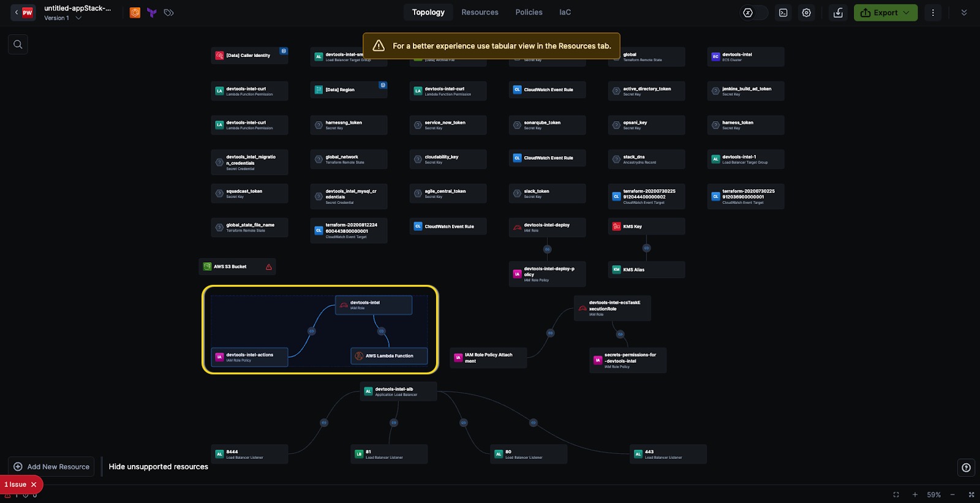Screen dimensions: 980x503
Task: Select the jenkins_build_ad_token node
Action: click(x=745, y=91)
